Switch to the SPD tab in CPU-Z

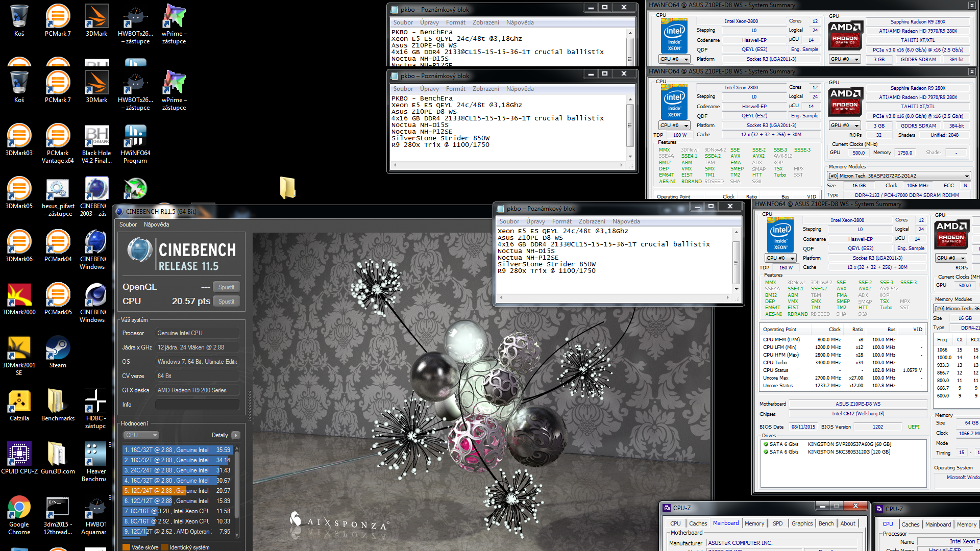click(x=777, y=523)
